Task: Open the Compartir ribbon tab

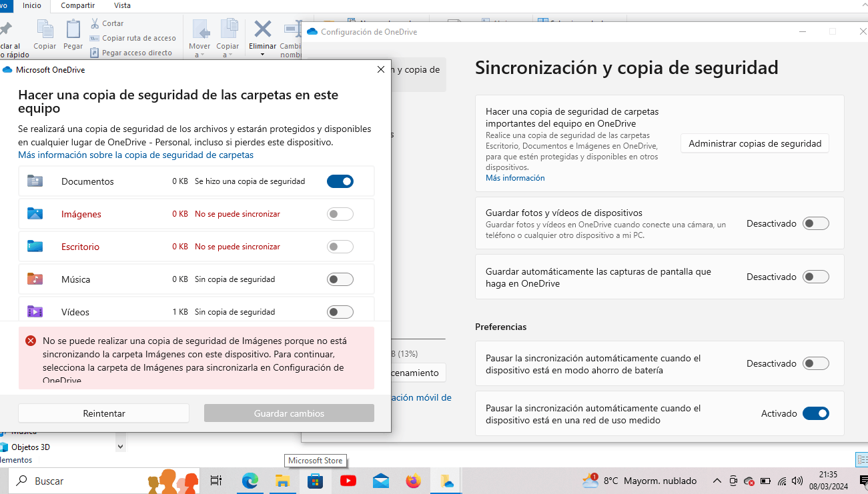Action: click(77, 5)
